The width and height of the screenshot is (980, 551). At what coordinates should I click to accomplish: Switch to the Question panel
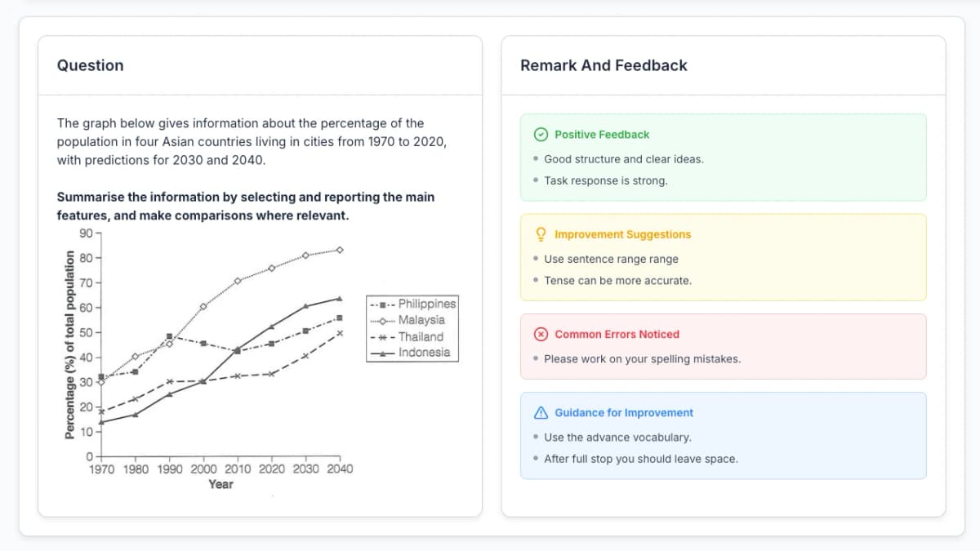tap(90, 65)
